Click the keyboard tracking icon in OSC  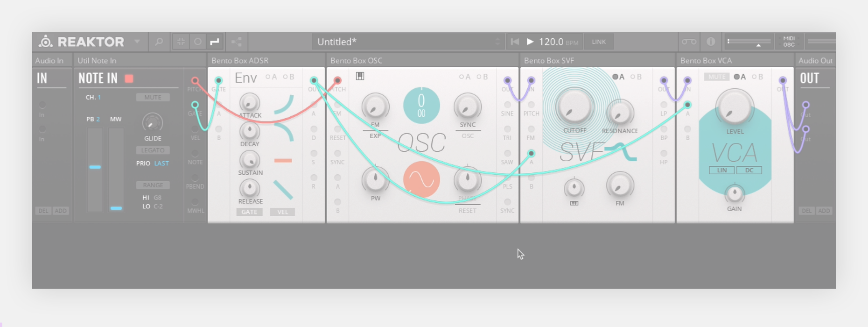point(360,76)
